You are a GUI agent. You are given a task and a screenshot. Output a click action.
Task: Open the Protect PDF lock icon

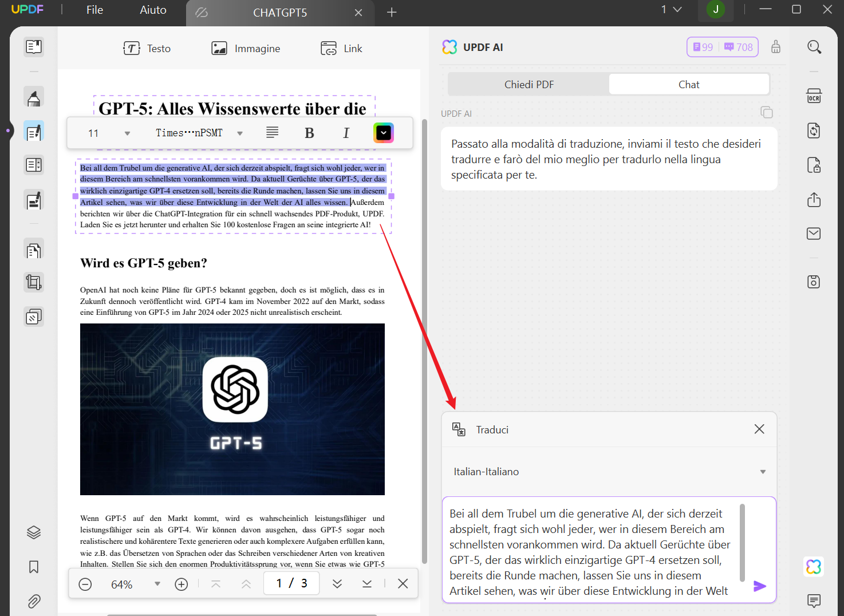point(814,165)
